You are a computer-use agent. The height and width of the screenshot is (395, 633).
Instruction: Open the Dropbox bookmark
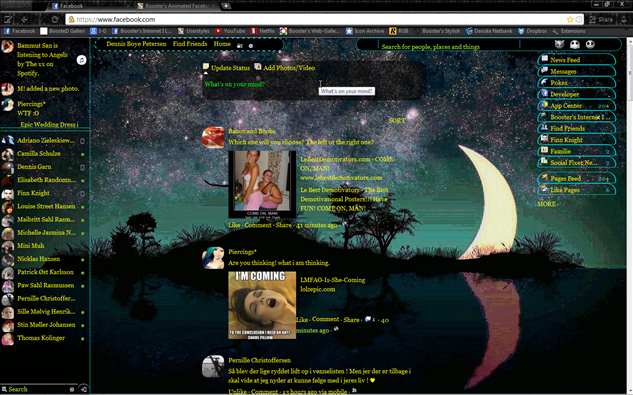pyautogui.click(x=532, y=31)
